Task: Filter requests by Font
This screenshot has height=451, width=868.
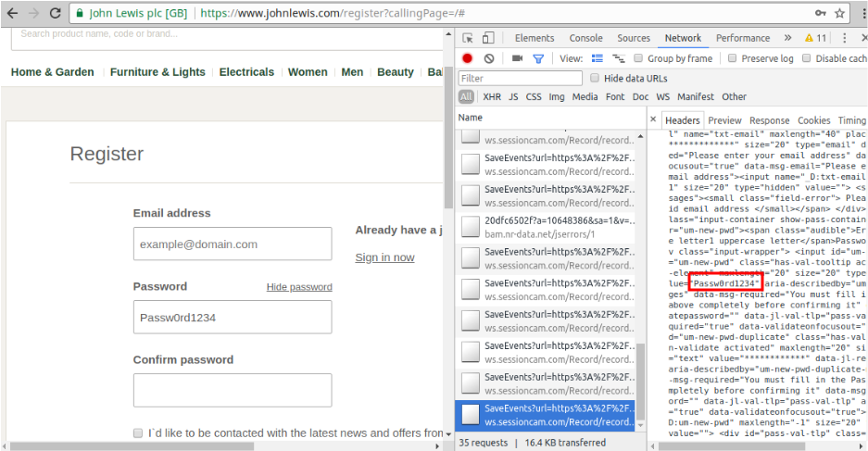Action: (x=615, y=97)
